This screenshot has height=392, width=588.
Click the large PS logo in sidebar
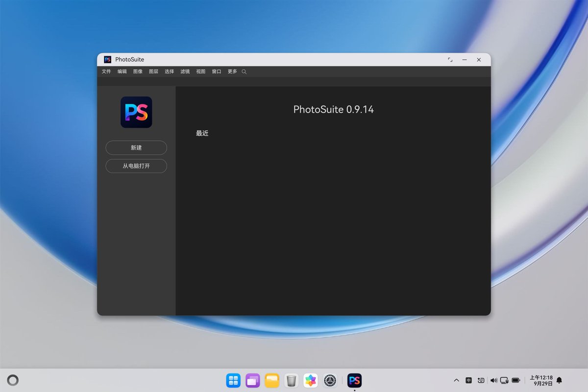136,112
